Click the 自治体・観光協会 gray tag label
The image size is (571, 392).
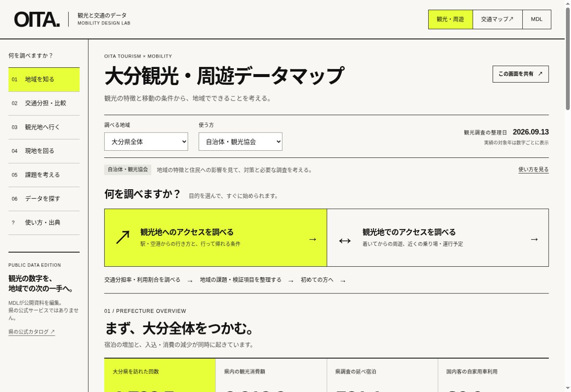[x=128, y=170]
